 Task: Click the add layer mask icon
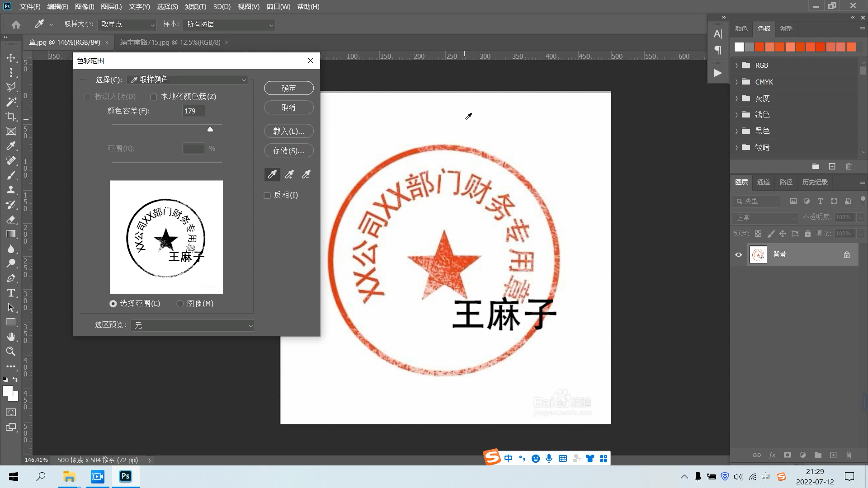point(787,455)
